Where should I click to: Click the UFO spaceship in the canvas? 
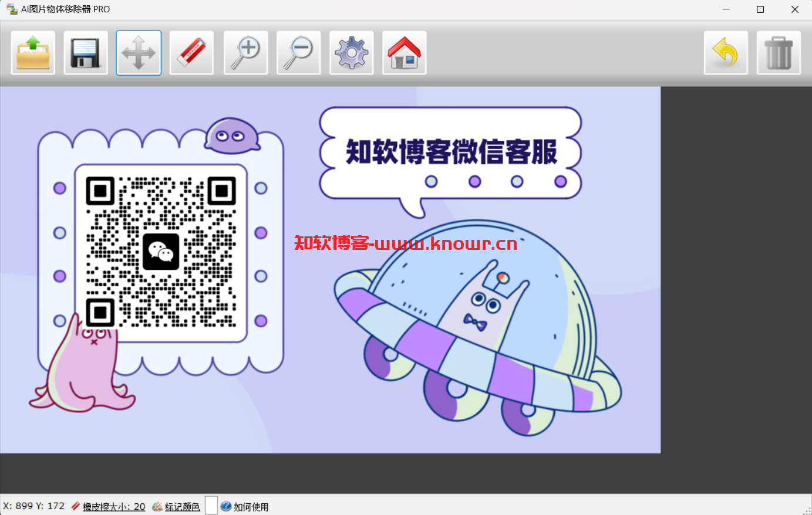point(477,328)
